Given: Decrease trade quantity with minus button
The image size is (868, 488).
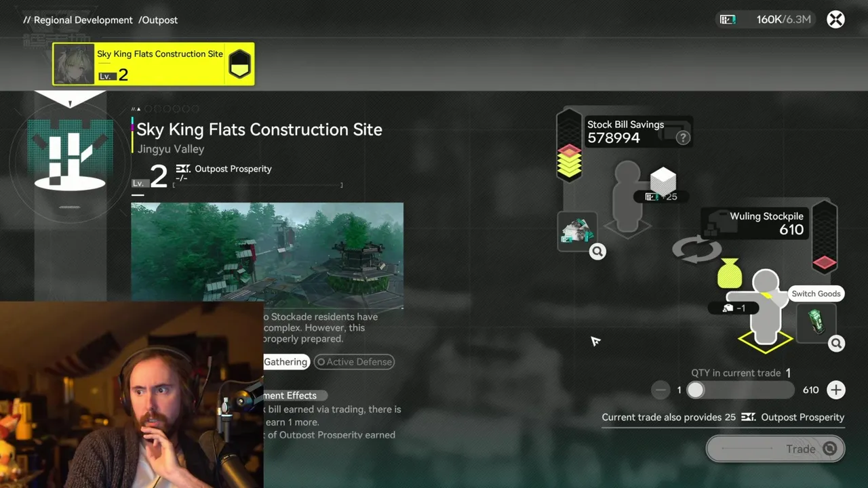Looking at the screenshot, I should [660, 390].
